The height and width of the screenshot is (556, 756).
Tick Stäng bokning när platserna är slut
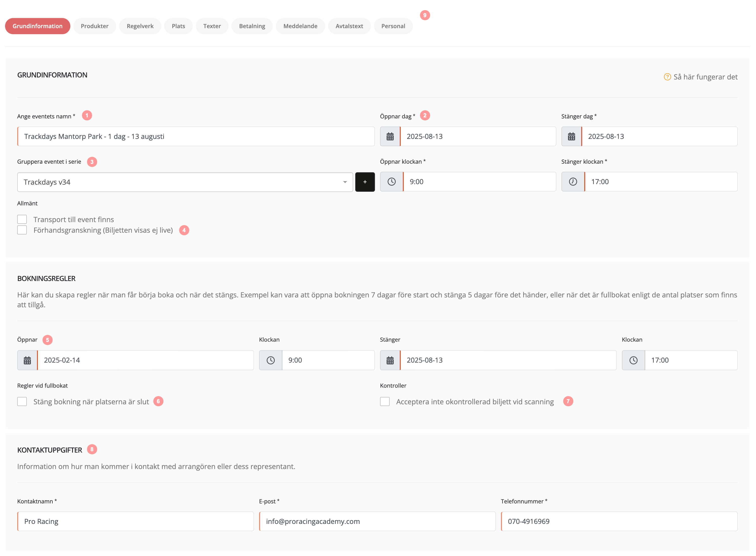point(22,401)
